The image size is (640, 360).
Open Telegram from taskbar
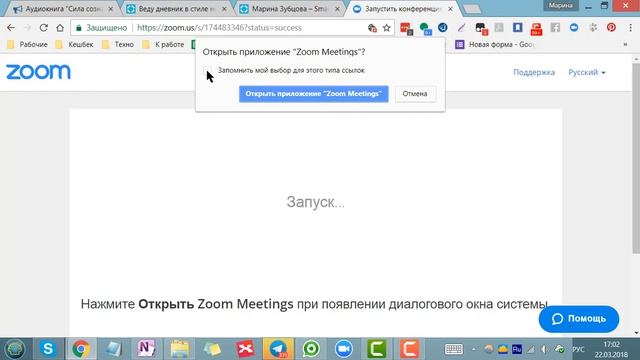coord(278,349)
